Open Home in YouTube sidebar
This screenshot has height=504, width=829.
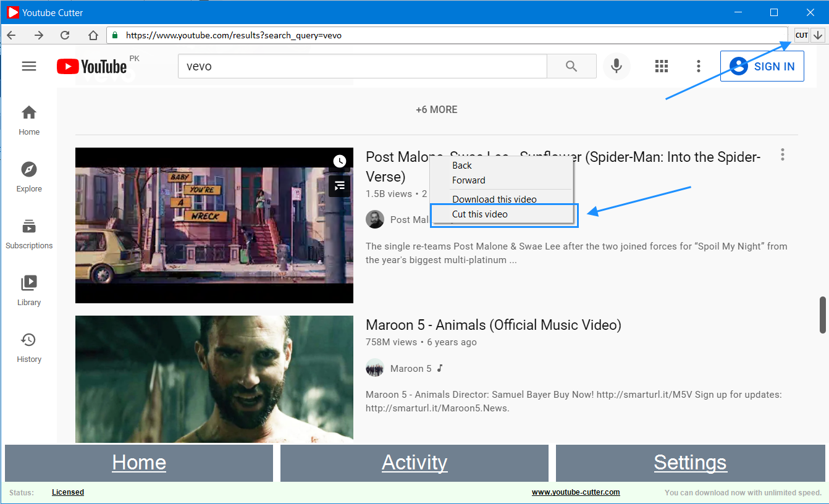pyautogui.click(x=29, y=120)
